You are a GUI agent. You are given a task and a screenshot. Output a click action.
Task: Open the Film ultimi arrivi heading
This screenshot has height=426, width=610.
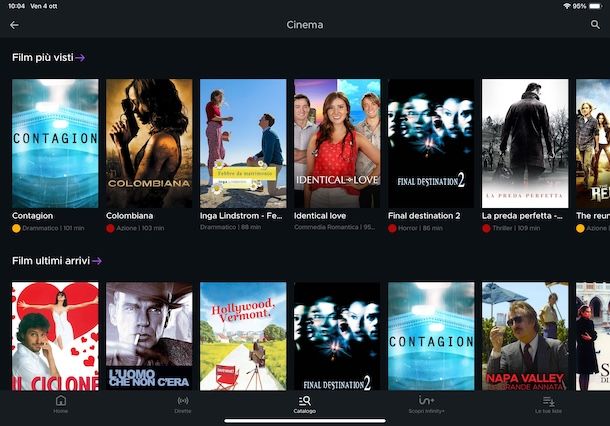51,261
